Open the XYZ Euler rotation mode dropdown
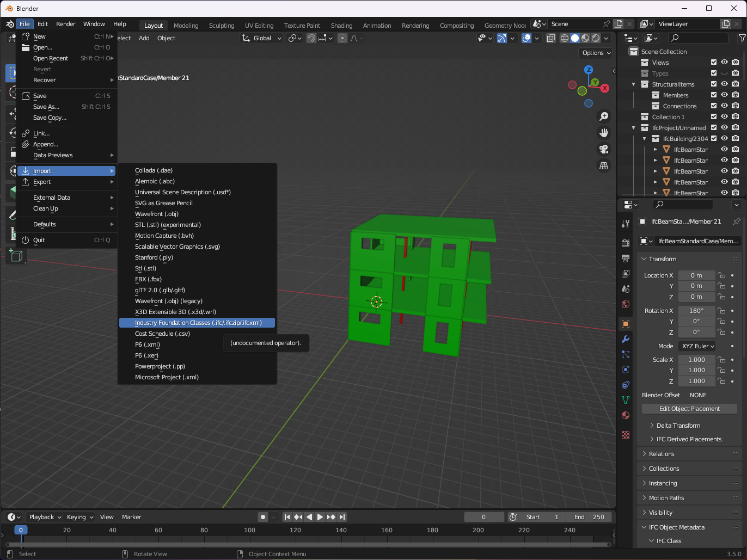 point(697,346)
